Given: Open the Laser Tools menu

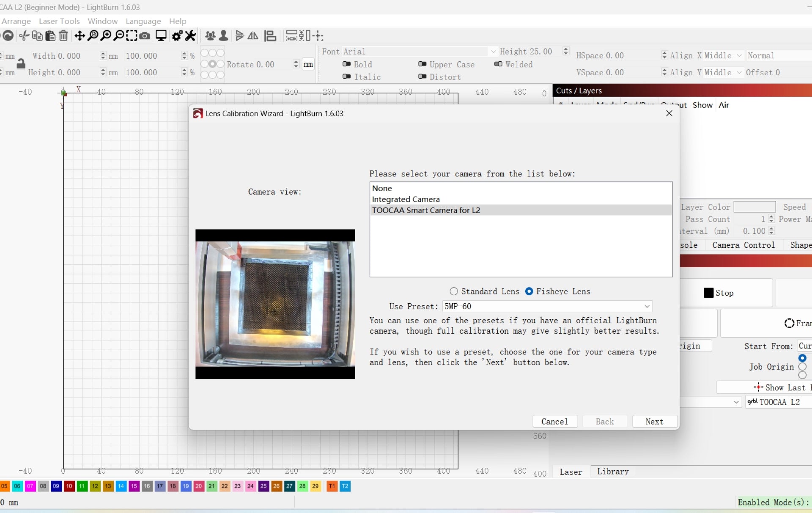Looking at the screenshot, I should (x=59, y=21).
